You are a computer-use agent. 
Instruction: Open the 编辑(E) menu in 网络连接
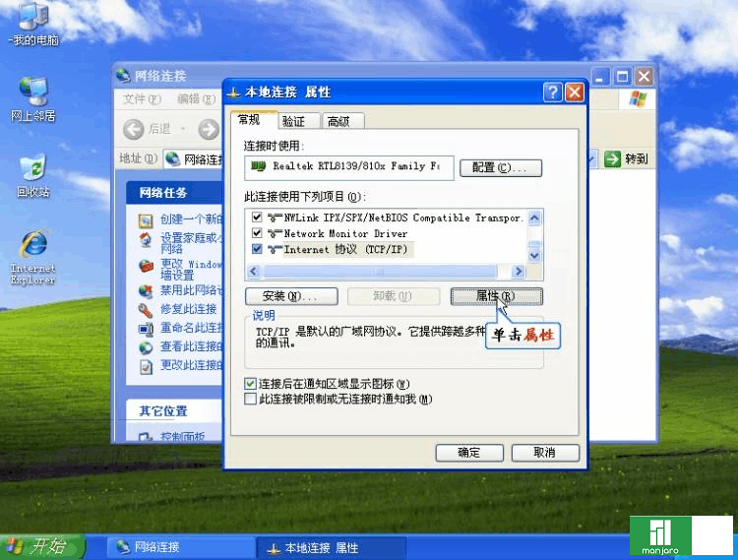pos(196,99)
